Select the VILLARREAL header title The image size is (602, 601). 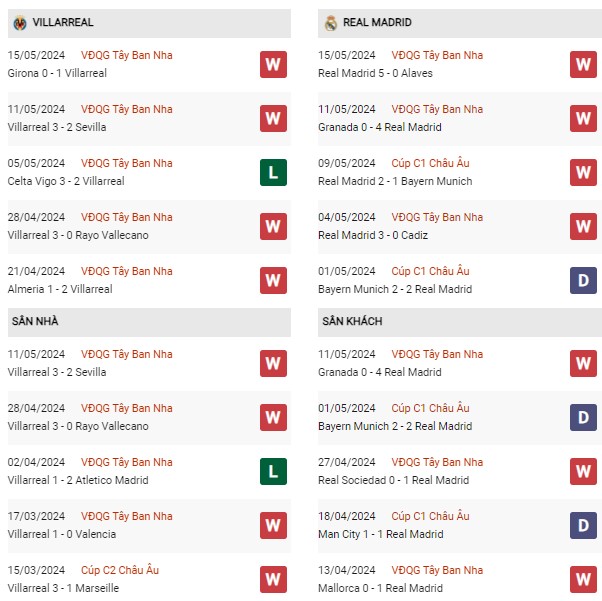(63, 22)
